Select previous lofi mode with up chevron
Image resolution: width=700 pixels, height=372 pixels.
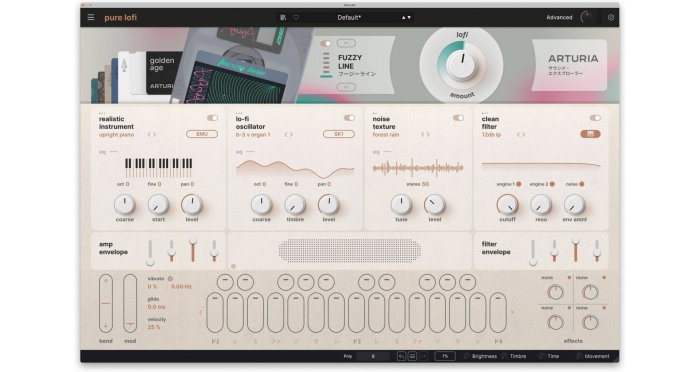(346, 43)
